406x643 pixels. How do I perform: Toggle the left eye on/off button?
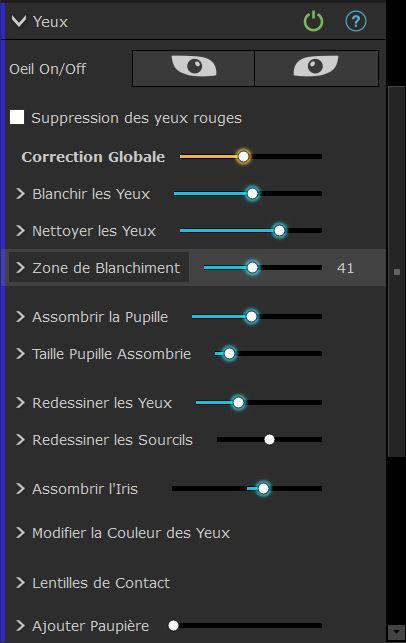[x=193, y=68]
